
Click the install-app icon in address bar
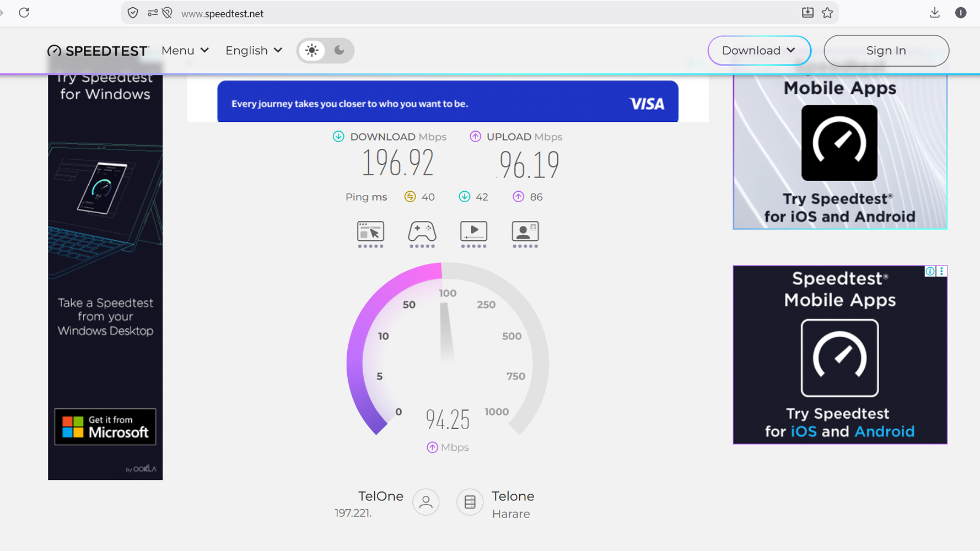[x=807, y=13]
